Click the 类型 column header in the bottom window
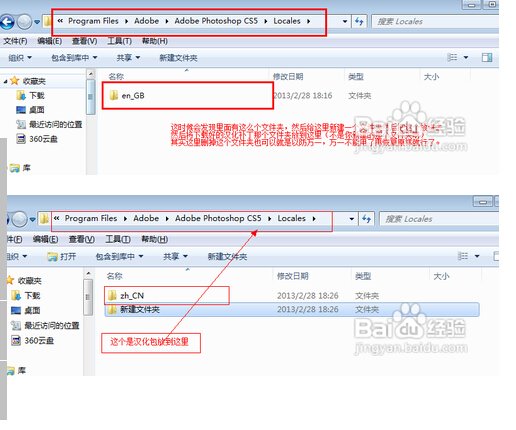The height and width of the screenshot is (430, 516). (363, 276)
